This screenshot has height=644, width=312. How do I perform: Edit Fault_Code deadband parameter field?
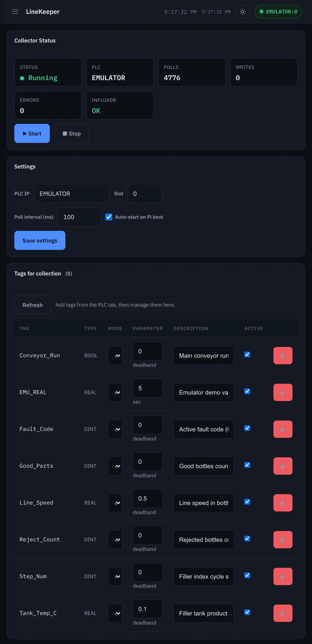click(148, 425)
